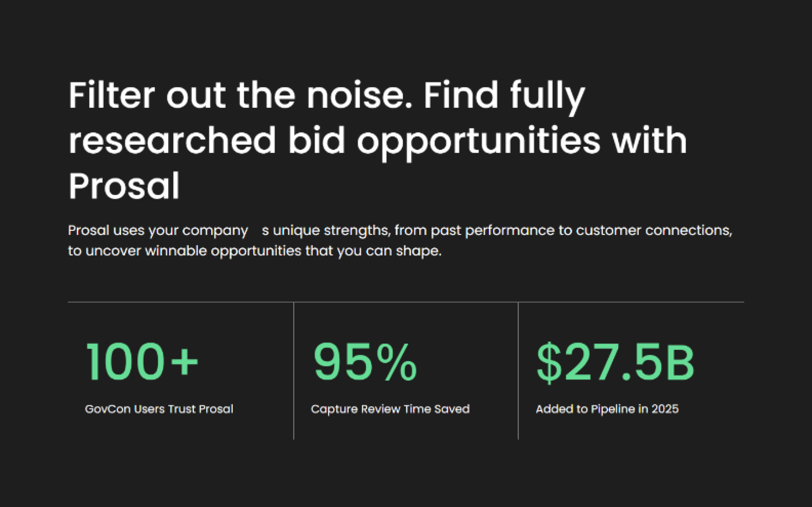Click "to uncover winnable" in the paragraph

point(137,251)
